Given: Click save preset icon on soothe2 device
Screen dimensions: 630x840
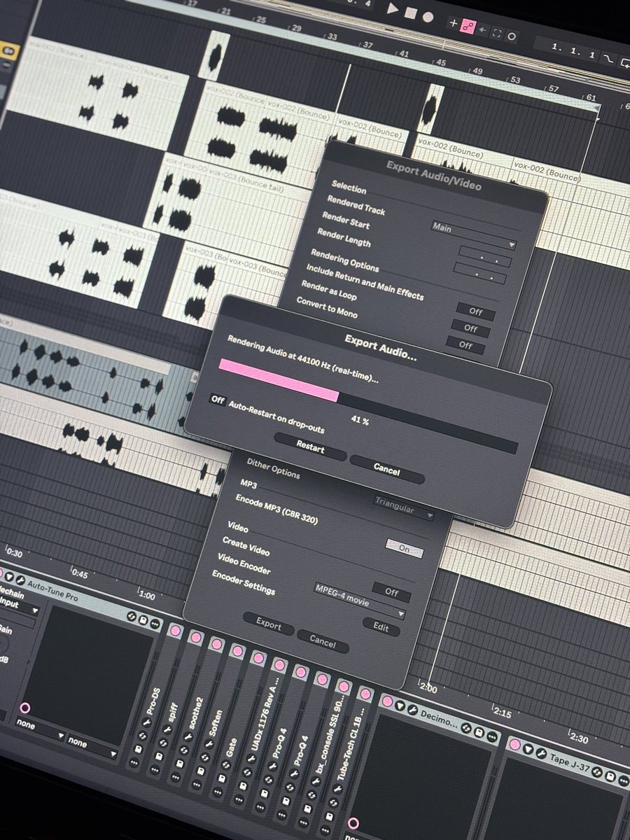Looking at the screenshot, I should (179, 764).
